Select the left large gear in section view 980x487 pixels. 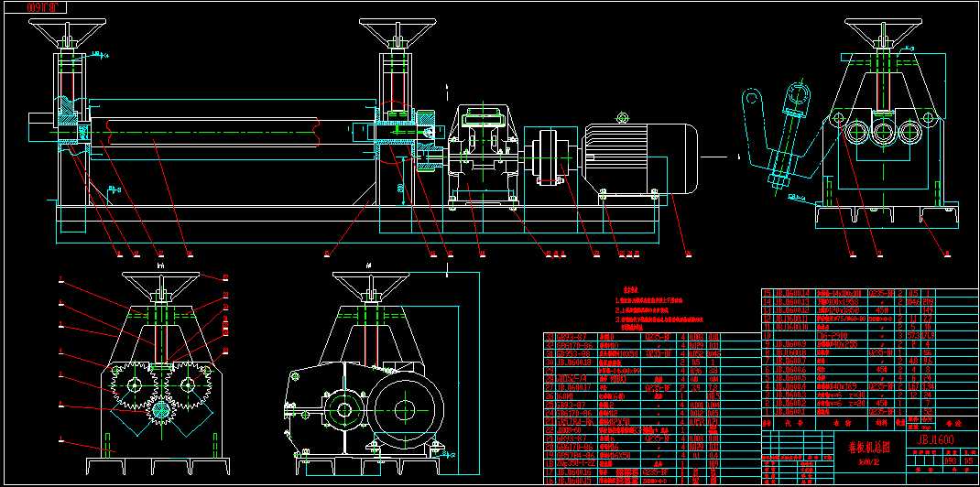tap(133, 385)
